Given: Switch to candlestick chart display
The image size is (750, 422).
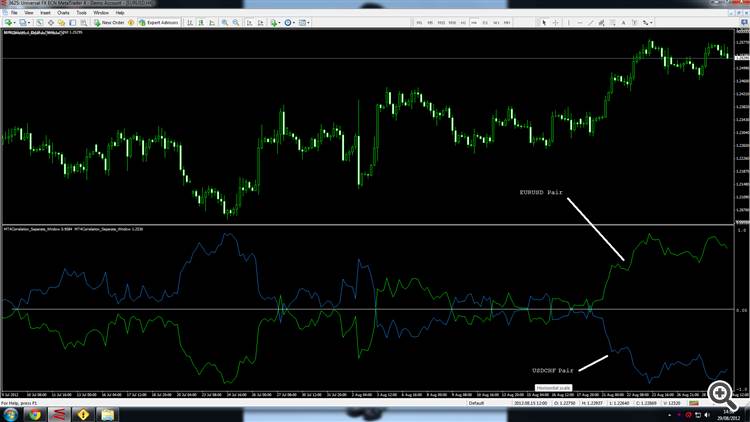Looking at the screenshot, I should pos(201,22).
